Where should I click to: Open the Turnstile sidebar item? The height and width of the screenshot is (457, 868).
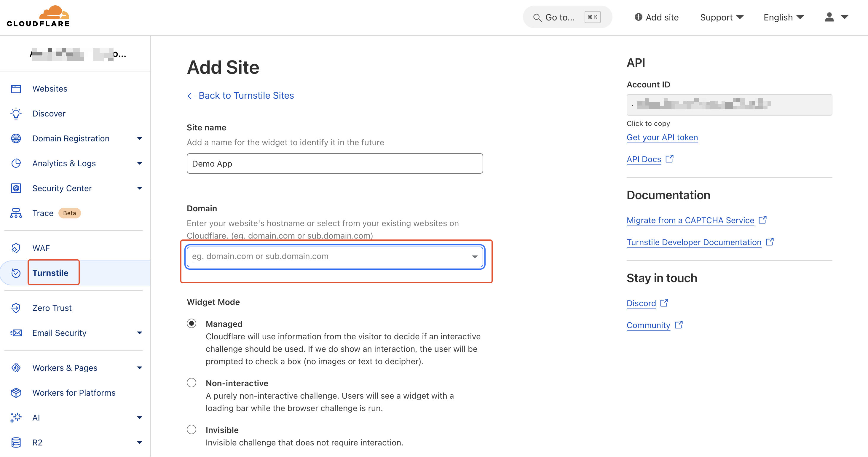[50, 273]
